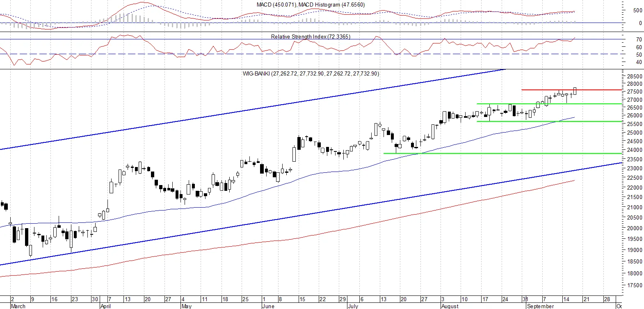This screenshot has width=644, height=309.
Task: Click the 19000 price axis label
Action: click(635, 250)
